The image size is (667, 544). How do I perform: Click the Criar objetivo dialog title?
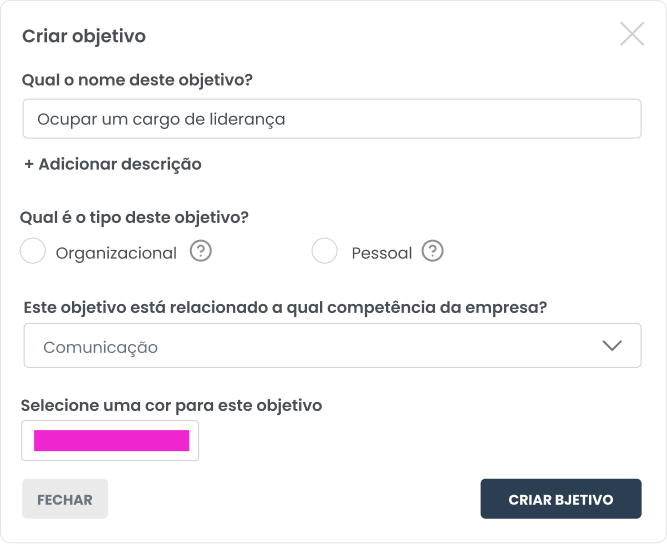point(84,36)
